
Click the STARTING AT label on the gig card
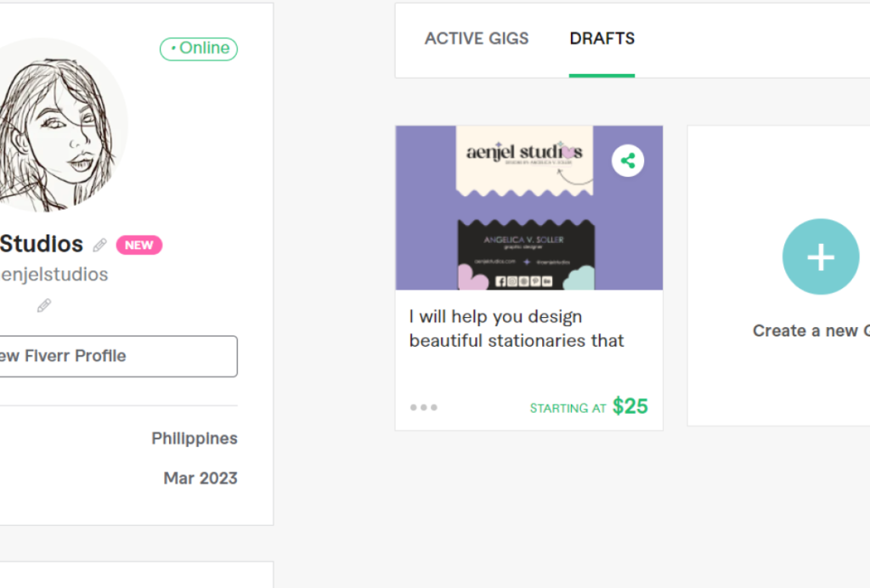pos(568,409)
